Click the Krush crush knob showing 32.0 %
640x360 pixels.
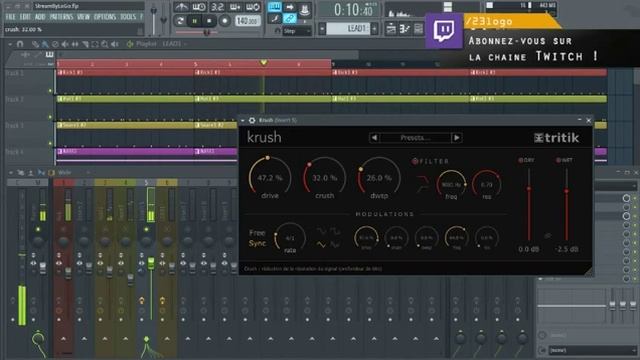(324, 178)
